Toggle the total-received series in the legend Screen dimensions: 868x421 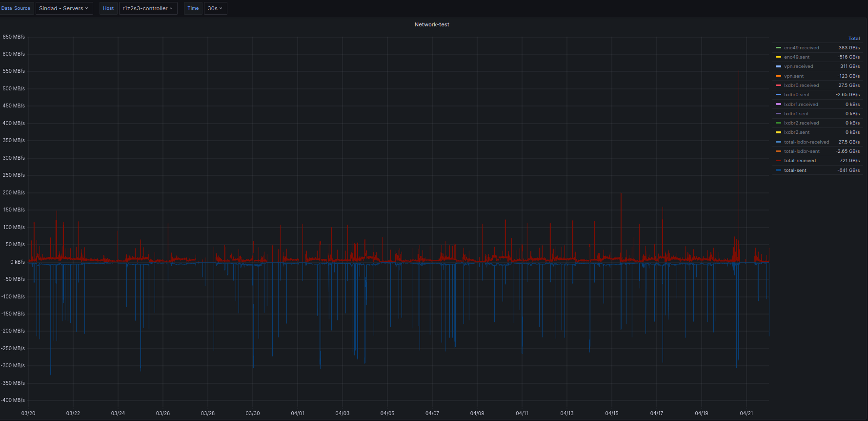point(800,161)
